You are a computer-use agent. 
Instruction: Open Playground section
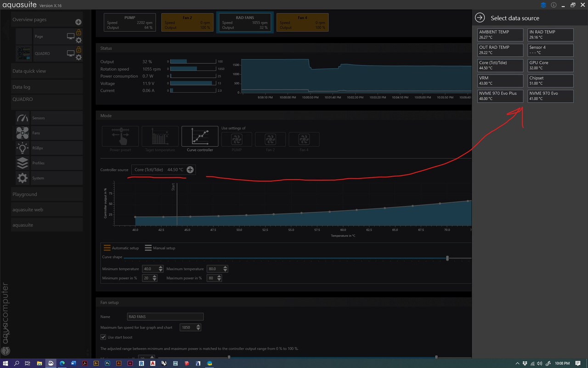click(x=47, y=194)
